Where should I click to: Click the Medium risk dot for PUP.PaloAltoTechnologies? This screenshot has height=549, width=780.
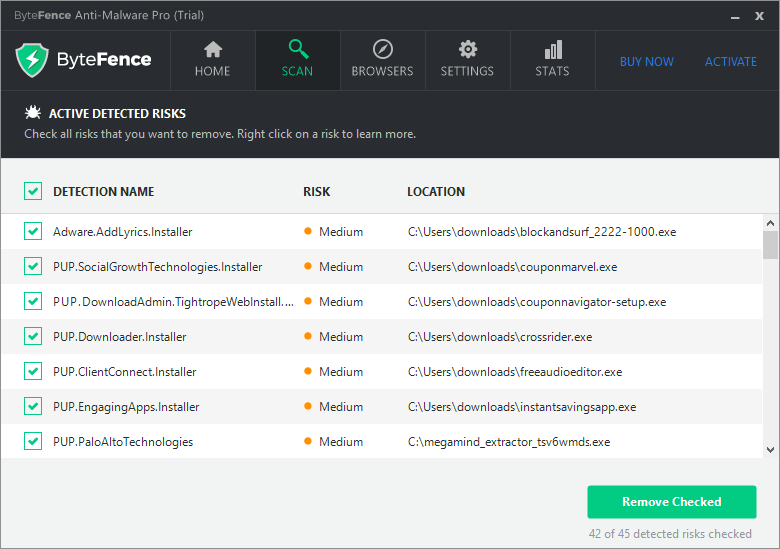pos(308,441)
